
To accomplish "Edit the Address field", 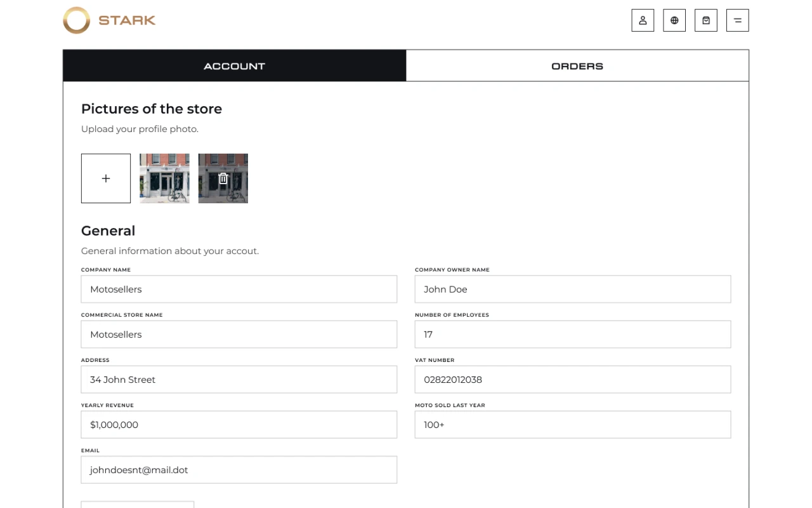I will 239,379.
